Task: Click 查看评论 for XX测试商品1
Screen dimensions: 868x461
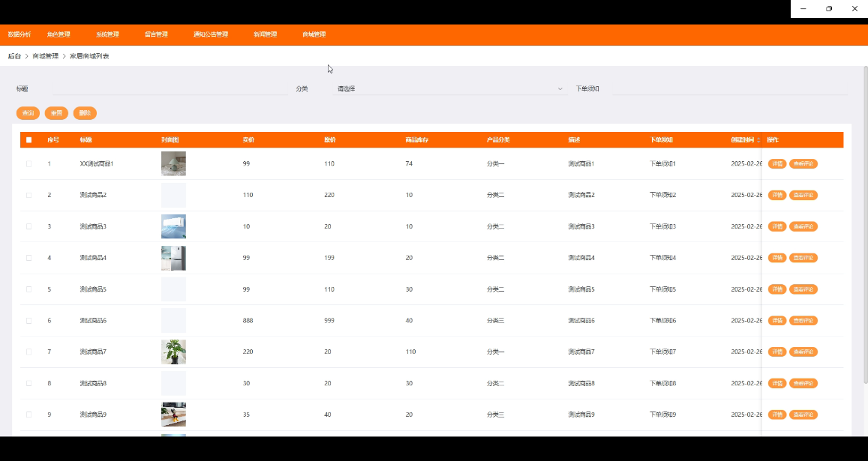Action: (803, 164)
